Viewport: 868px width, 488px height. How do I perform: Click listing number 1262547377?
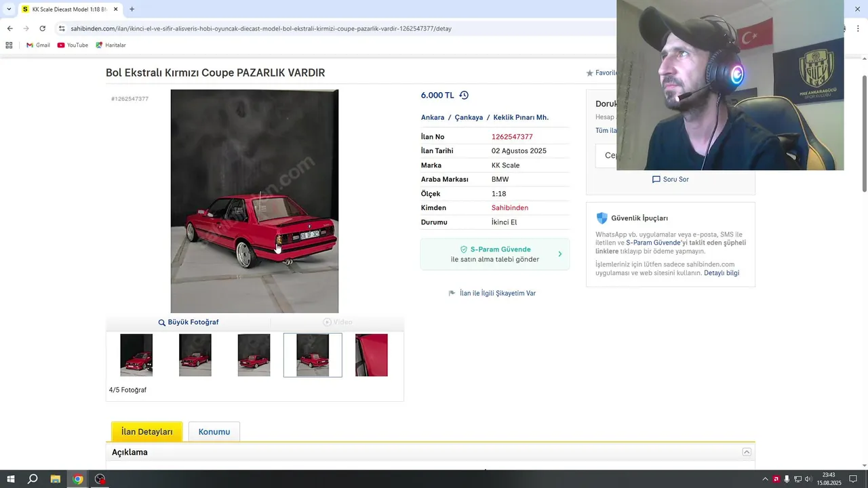512,137
